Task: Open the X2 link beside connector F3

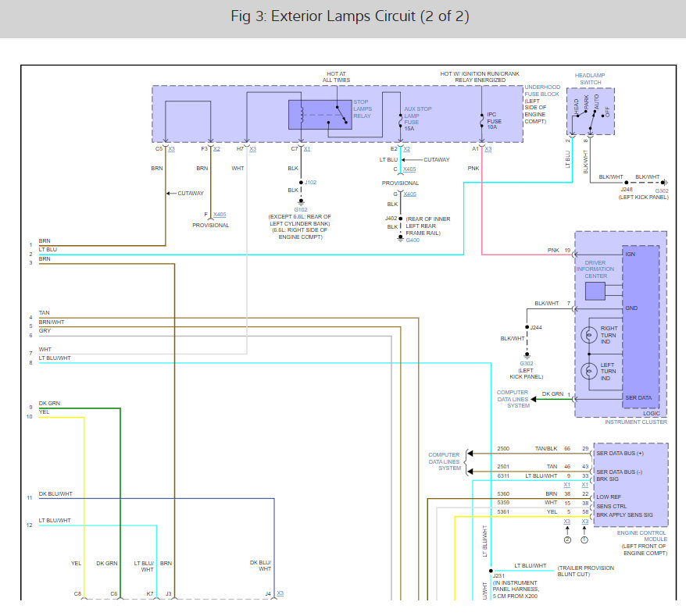Action: click(216, 149)
